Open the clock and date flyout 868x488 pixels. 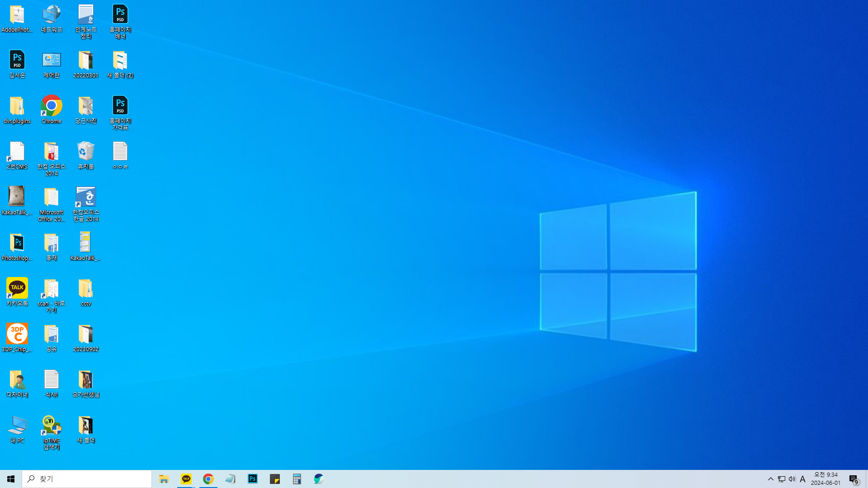click(826, 479)
